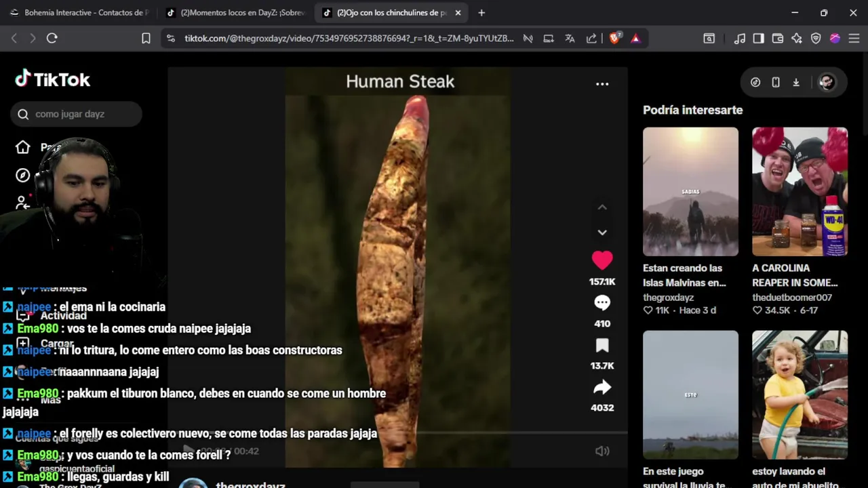Screen dimensions: 868x488
Task: Click the 157.1K likes count
Action: [602, 282]
